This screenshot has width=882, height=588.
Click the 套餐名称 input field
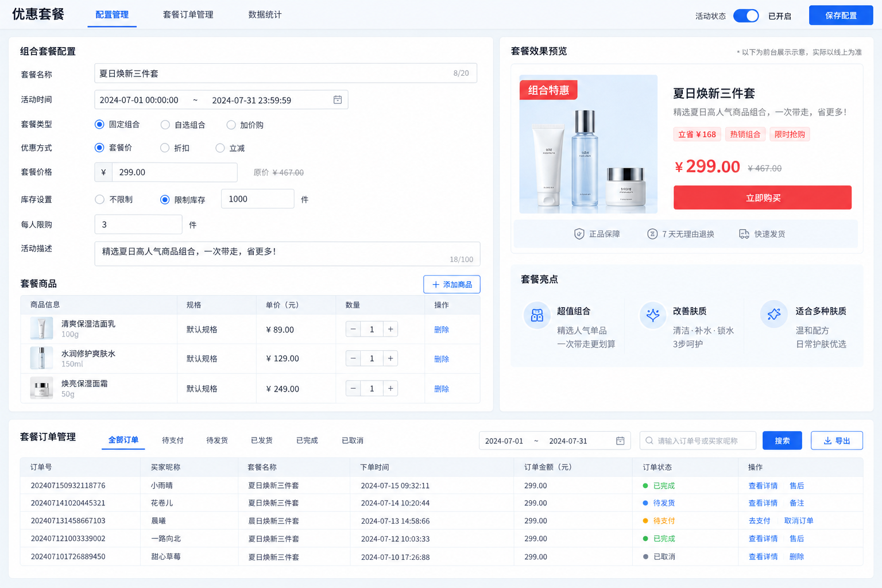[x=285, y=73]
